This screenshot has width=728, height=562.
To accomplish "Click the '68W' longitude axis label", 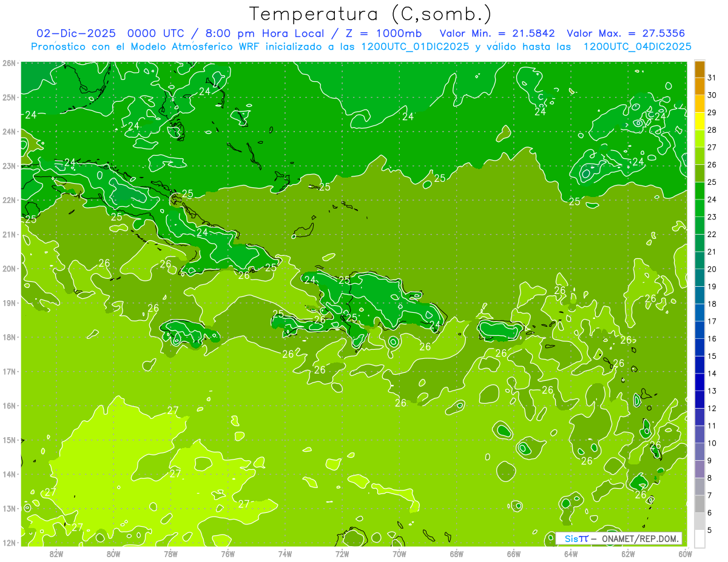I will point(456,554).
